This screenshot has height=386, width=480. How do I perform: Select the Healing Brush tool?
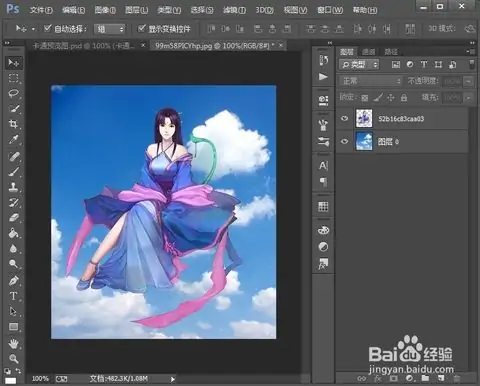pyautogui.click(x=14, y=156)
